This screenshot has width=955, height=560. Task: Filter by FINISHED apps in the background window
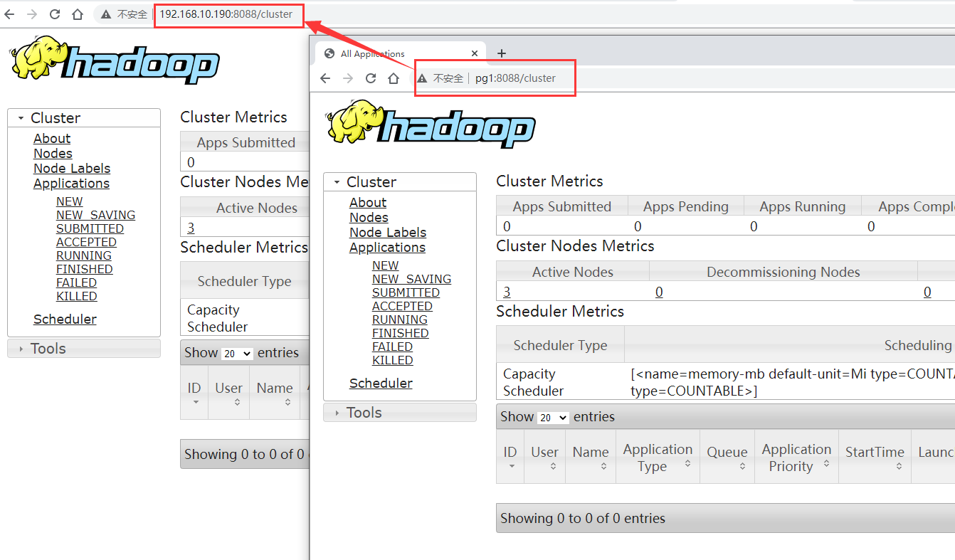click(x=85, y=269)
